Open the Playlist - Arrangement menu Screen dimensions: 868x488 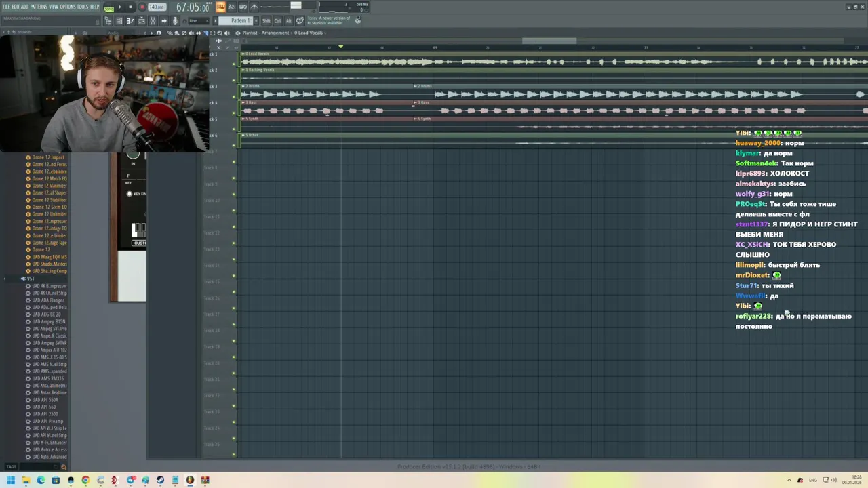click(265, 33)
